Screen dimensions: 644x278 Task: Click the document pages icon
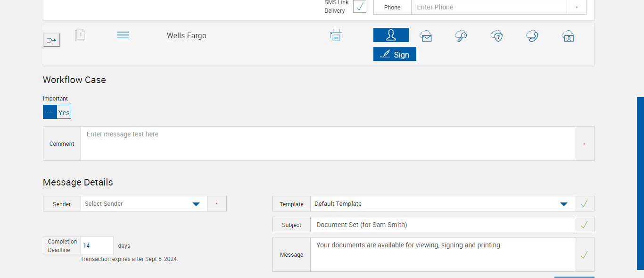[x=80, y=35]
